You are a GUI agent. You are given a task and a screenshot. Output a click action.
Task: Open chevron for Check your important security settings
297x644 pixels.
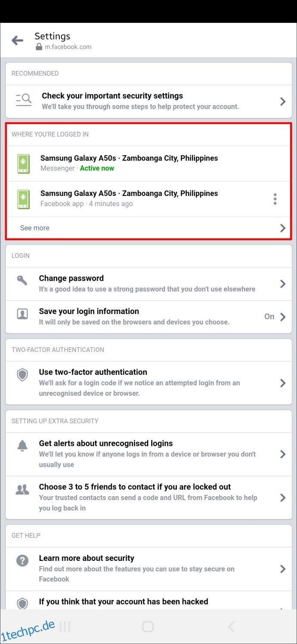283,101
